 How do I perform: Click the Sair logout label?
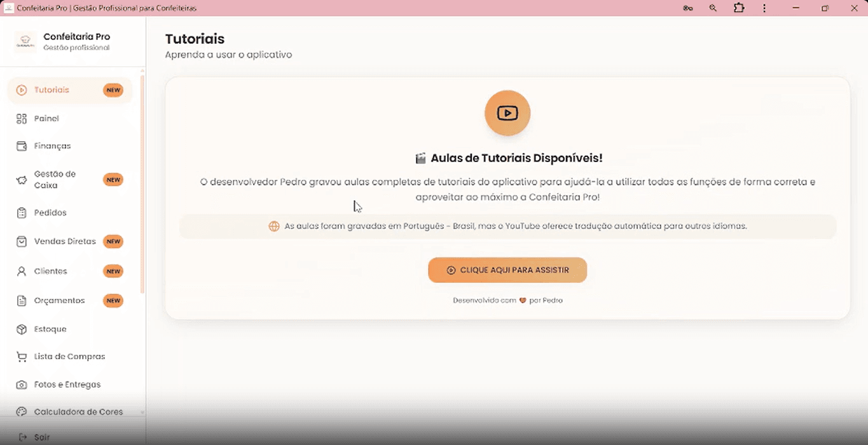[x=42, y=437]
